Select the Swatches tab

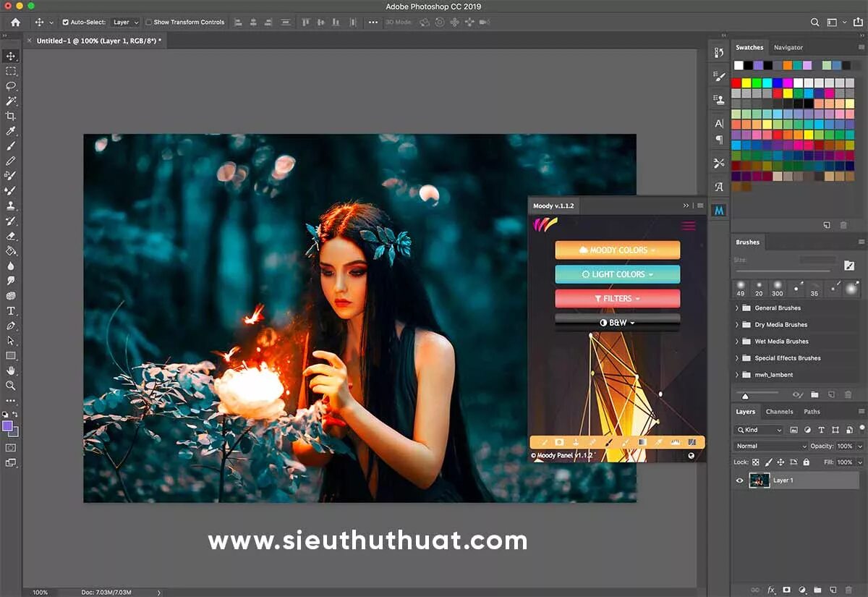pyautogui.click(x=749, y=48)
